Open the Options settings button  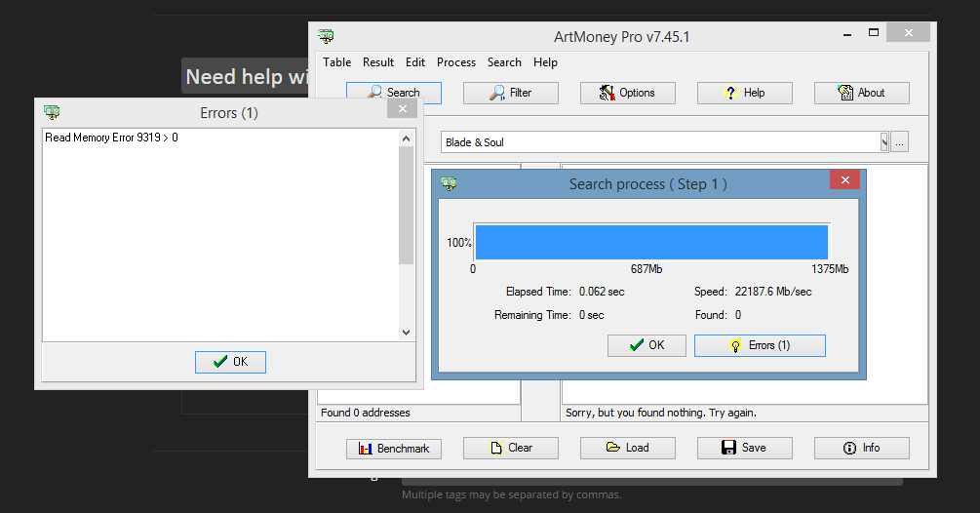click(x=627, y=93)
